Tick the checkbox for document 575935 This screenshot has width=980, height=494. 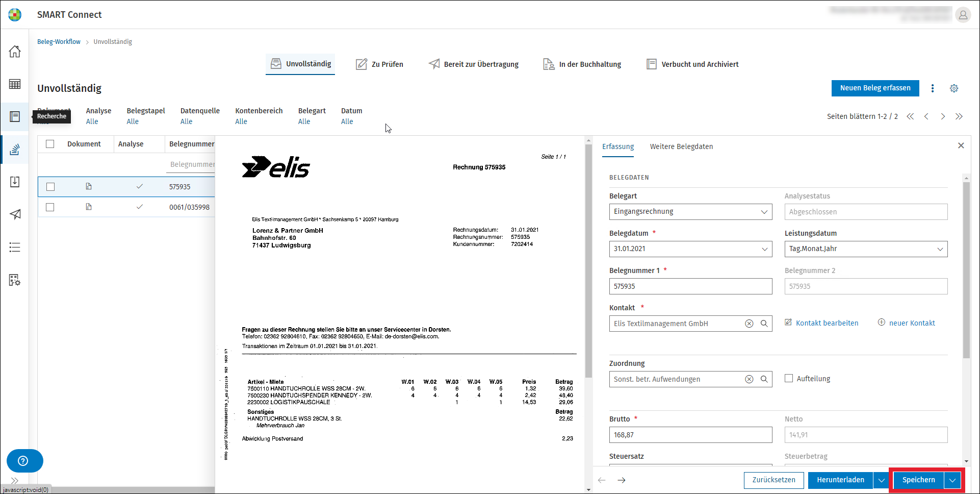point(50,187)
